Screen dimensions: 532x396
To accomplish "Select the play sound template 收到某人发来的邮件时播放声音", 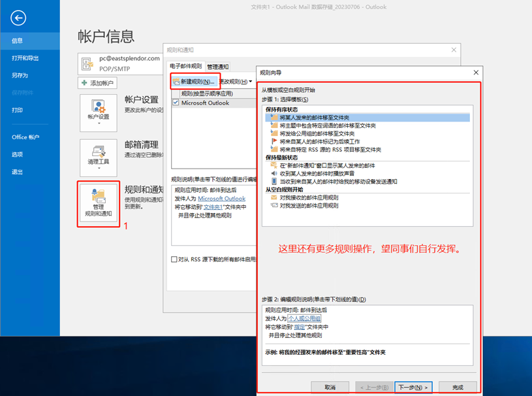I will 317,174.
